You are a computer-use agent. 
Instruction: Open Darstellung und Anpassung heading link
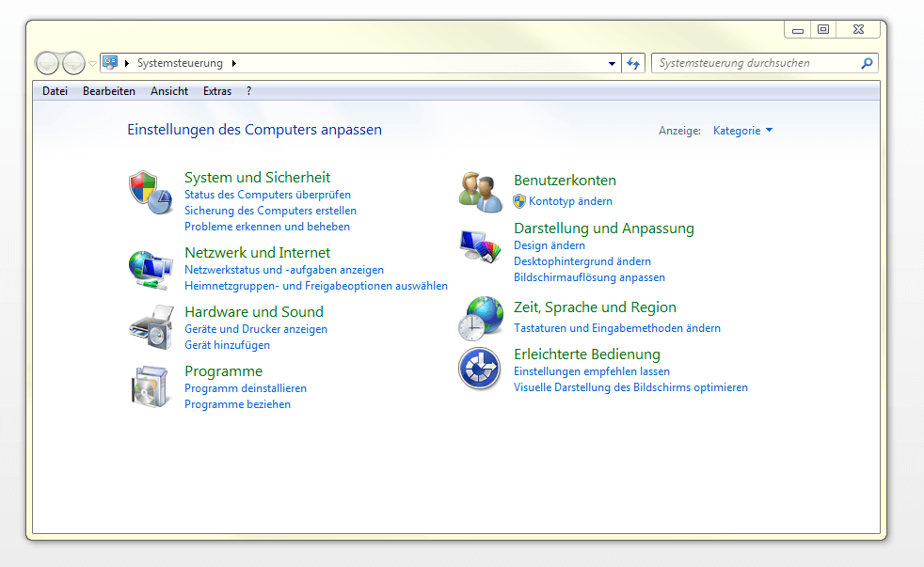(604, 228)
